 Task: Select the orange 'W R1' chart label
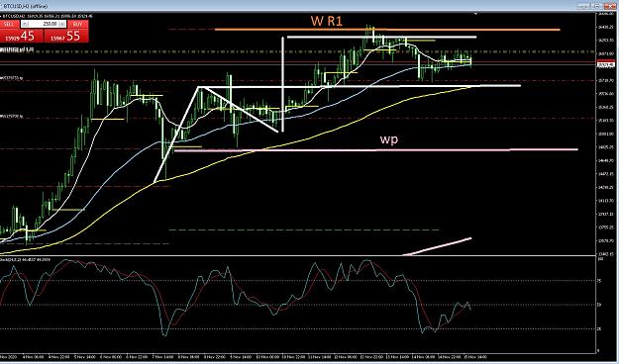click(x=327, y=21)
